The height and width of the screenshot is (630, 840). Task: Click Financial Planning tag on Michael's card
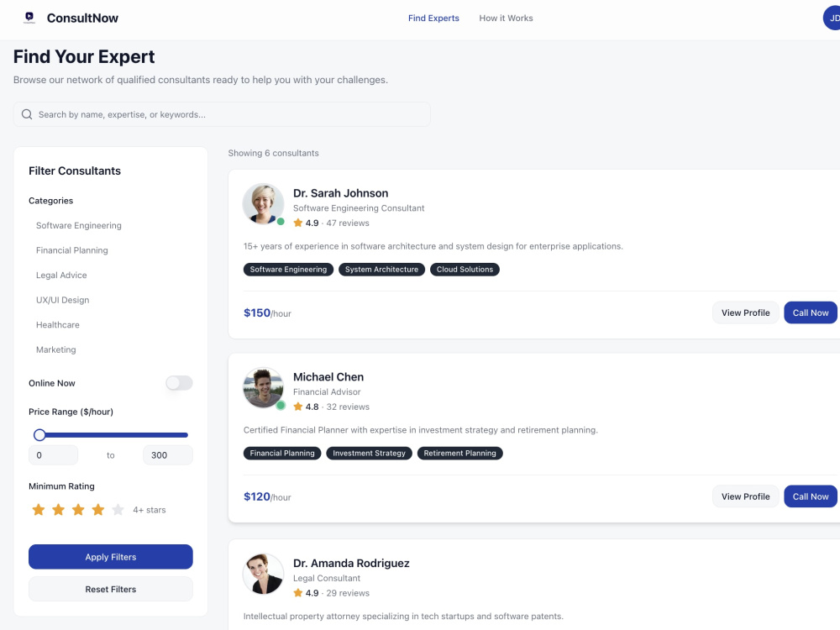(282, 454)
